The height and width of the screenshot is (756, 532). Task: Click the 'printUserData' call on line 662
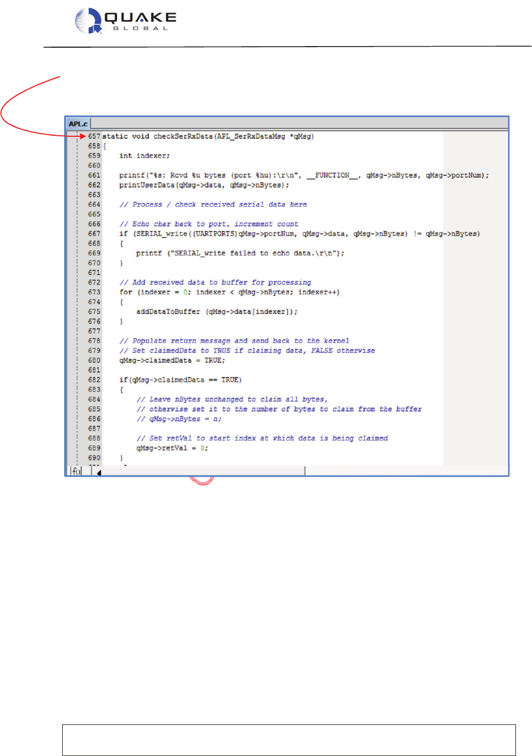[x=204, y=185]
